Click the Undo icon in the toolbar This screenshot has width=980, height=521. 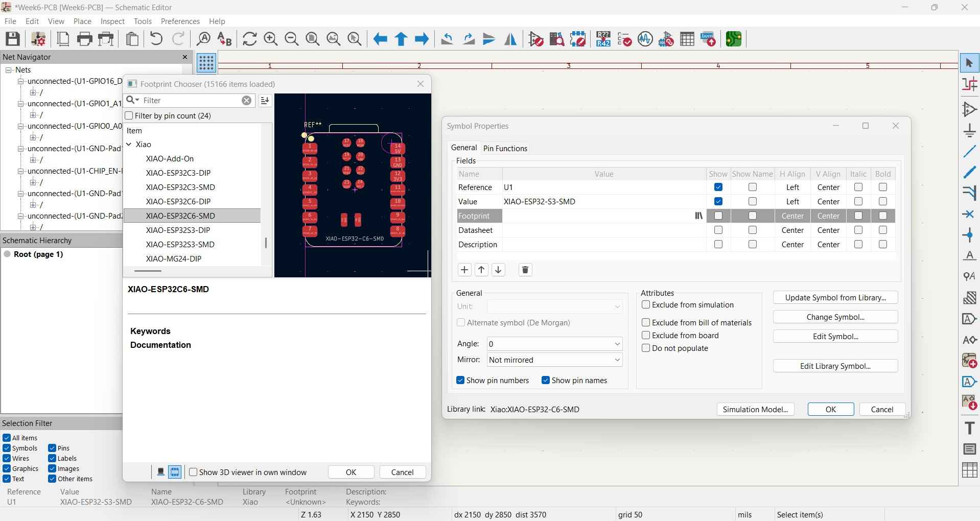click(x=156, y=39)
